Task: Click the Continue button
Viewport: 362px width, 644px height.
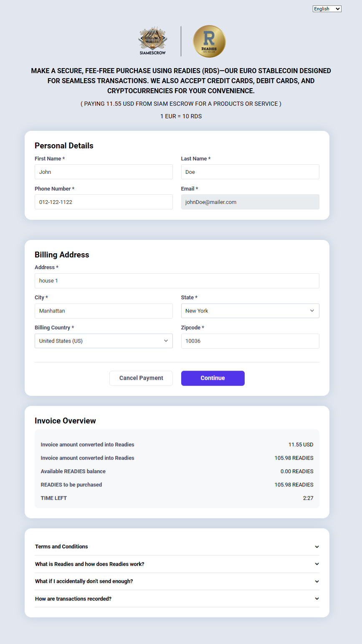Action: click(213, 378)
